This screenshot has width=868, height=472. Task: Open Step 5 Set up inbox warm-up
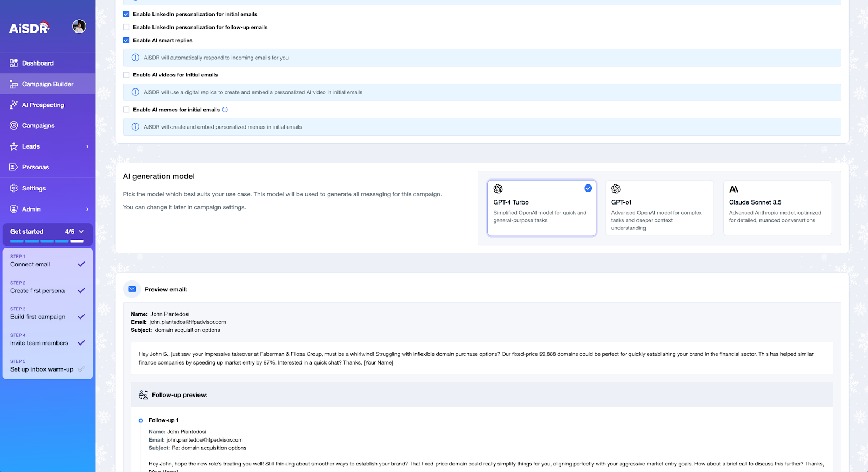click(x=48, y=366)
